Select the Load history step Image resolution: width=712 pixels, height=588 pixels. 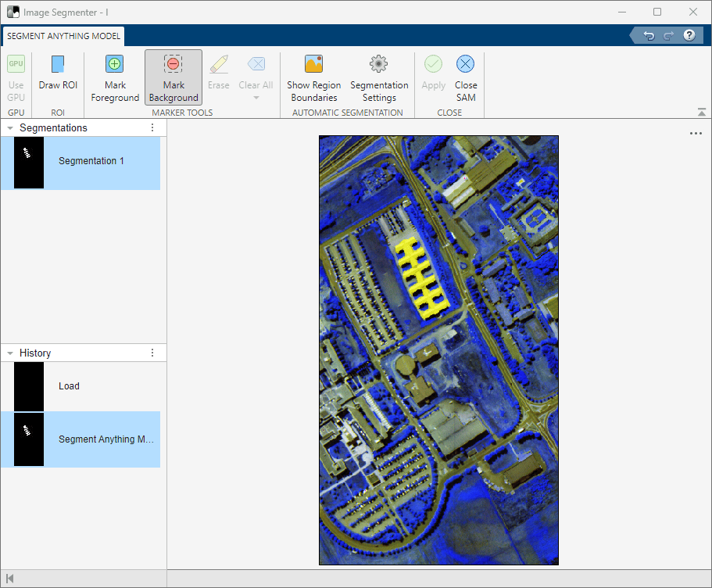click(81, 386)
